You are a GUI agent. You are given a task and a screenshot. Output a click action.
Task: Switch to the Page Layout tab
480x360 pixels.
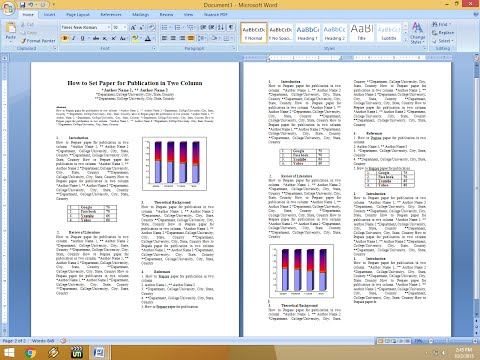tap(78, 15)
